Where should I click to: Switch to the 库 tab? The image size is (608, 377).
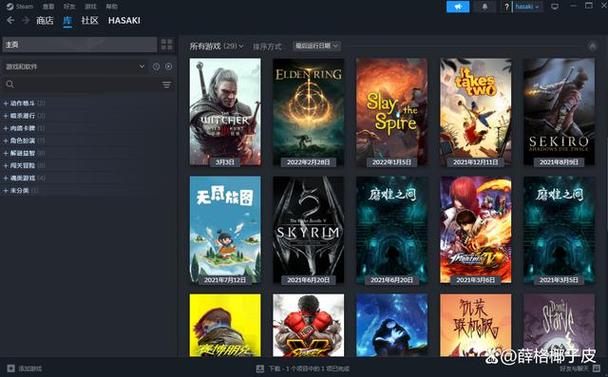67,21
